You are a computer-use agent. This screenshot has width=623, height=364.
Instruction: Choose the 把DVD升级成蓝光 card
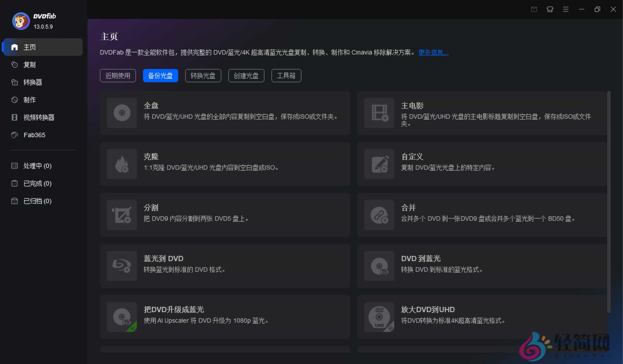[x=225, y=317]
